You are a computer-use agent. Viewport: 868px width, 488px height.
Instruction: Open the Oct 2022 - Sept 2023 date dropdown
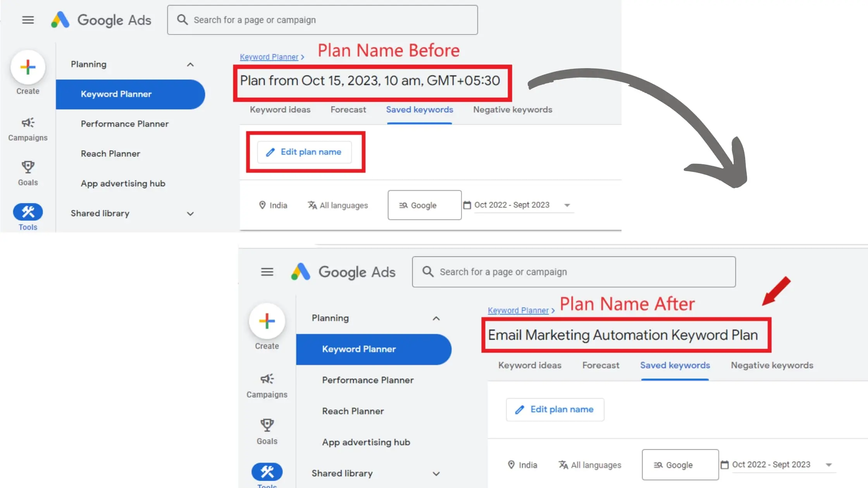[518, 205]
